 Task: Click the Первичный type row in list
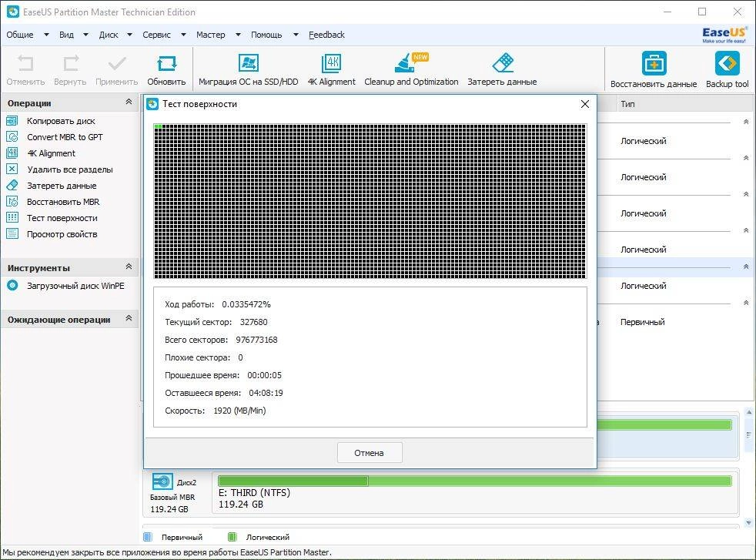pyautogui.click(x=643, y=322)
